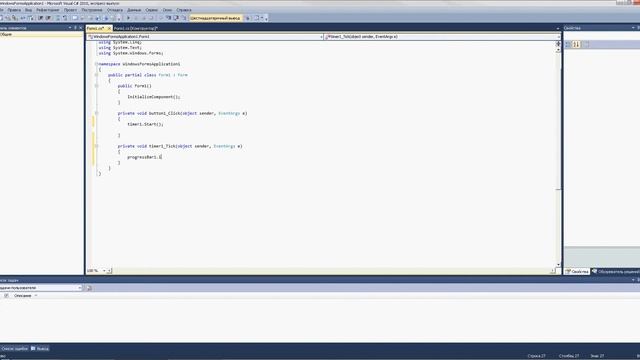Pin the toolbox panel with auto-hide icon
The image size is (640, 360).
[75, 28]
